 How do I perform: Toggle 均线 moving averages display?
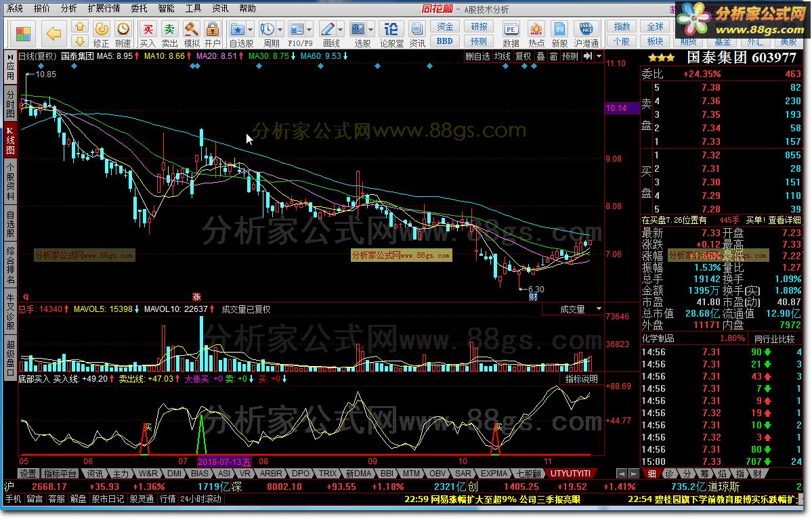point(503,56)
